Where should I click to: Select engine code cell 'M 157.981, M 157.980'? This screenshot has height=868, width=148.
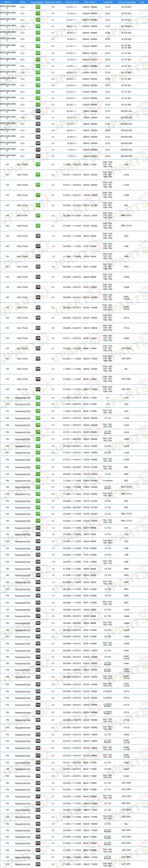point(127,47)
